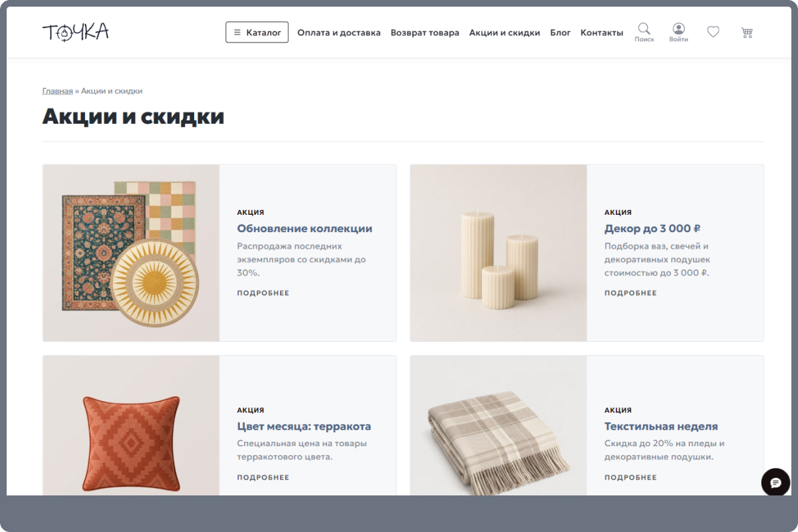This screenshot has width=798, height=532.
Task: Click the Войти account icon
Action: pos(678,32)
